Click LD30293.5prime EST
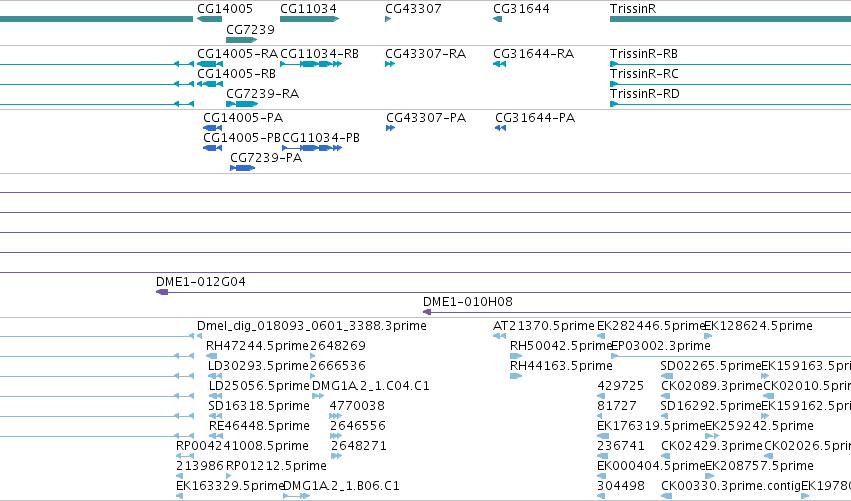Image resolution: width=851 pixels, height=501 pixels. tap(258, 365)
